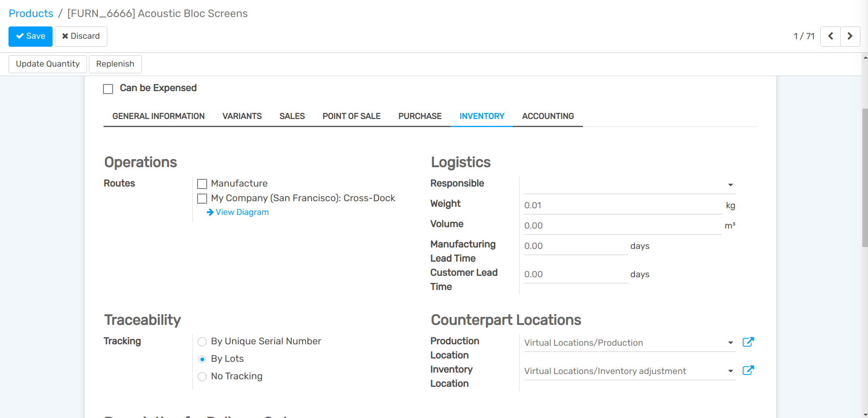
Task: Tick the Can be Expensed checkbox
Action: point(108,89)
